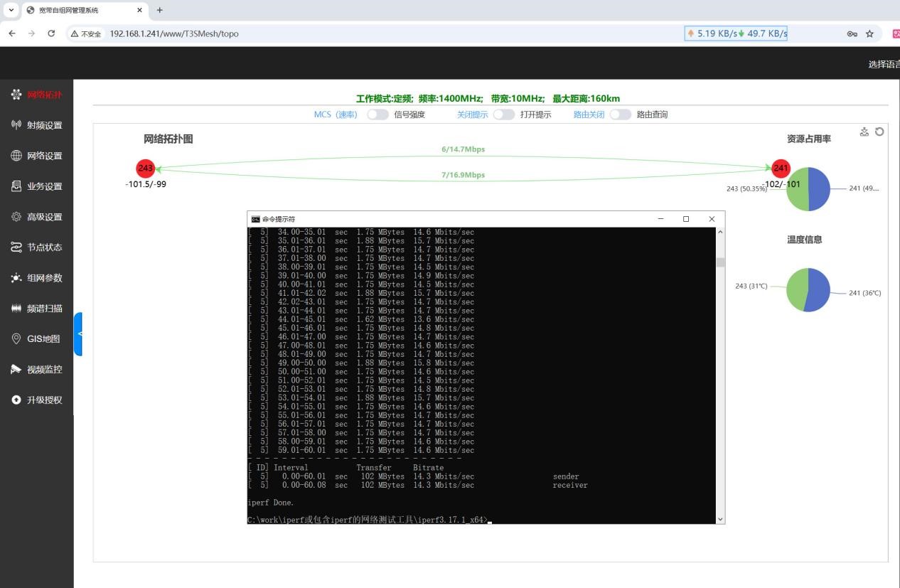Click the 不安全 site security warning icon
Image resolution: width=900 pixels, height=588 pixels.
pyautogui.click(x=86, y=33)
